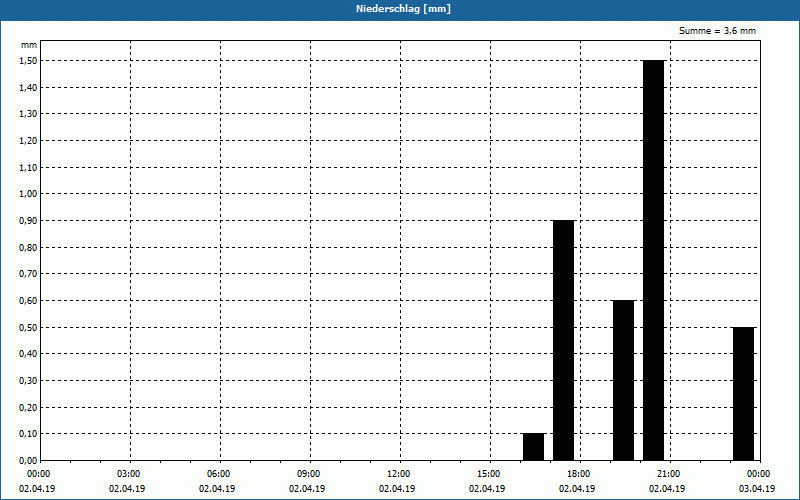Click the 1,50 y-axis value

point(28,61)
